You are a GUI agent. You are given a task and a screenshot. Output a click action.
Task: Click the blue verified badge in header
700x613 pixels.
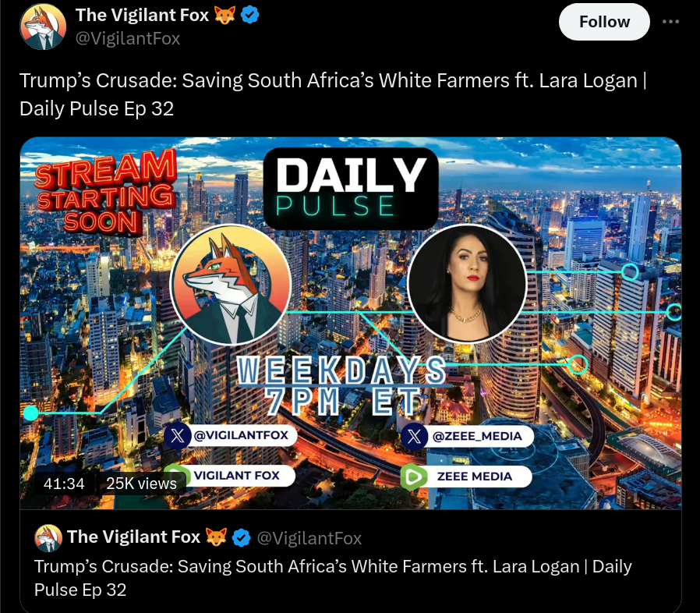tap(250, 16)
